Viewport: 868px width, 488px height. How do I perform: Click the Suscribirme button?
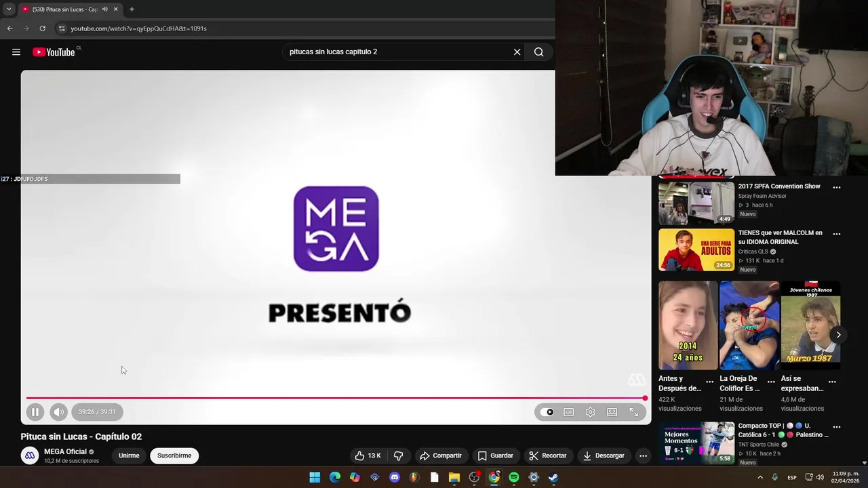[x=174, y=455]
